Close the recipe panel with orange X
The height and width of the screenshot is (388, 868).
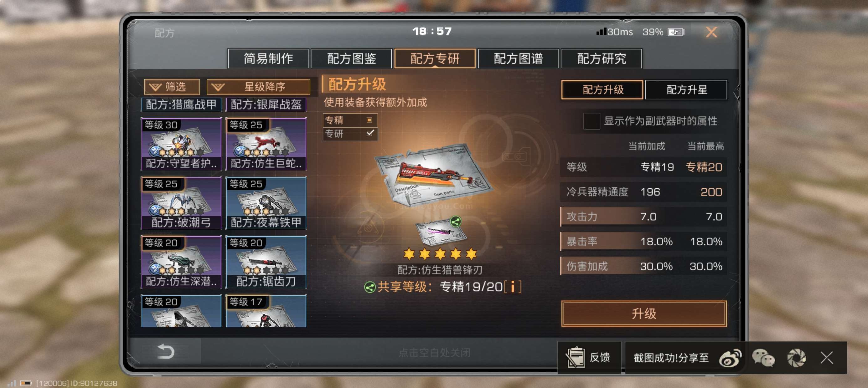tap(711, 32)
